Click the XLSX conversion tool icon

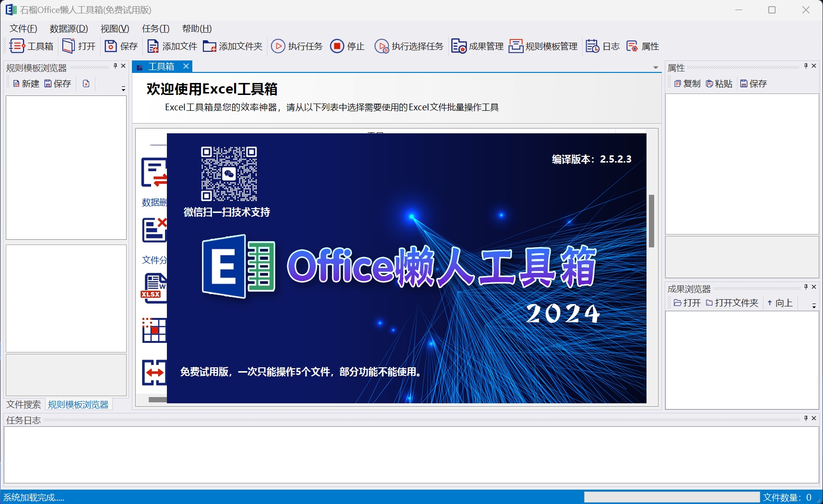[x=153, y=288]
